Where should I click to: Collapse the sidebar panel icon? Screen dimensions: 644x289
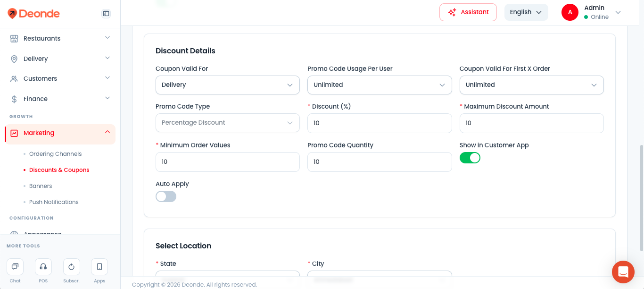point(106,14)
